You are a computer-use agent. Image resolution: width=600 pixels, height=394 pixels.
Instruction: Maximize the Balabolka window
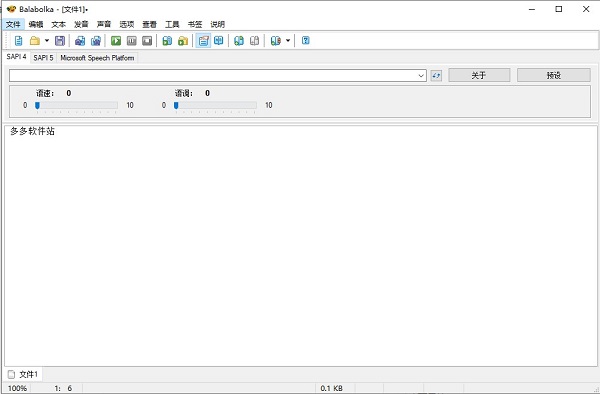[x=559, y=9]
